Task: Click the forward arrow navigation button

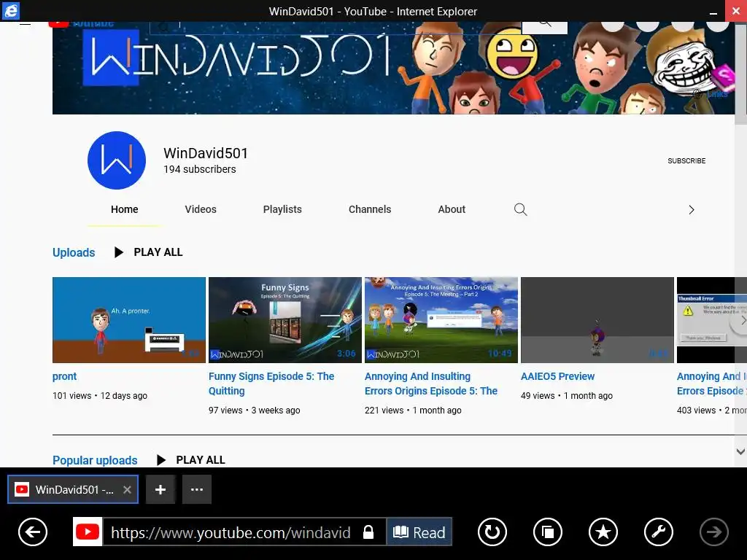Action: coord(713,532)
